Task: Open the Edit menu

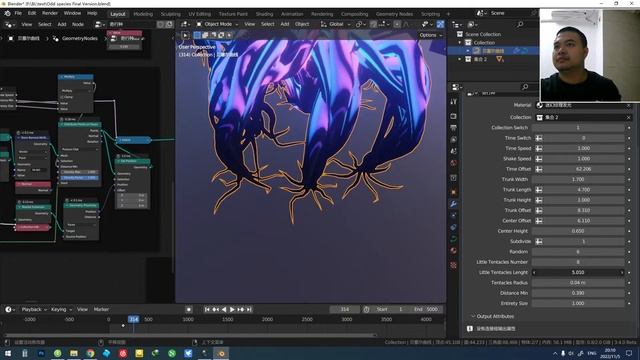Action: 32,13
